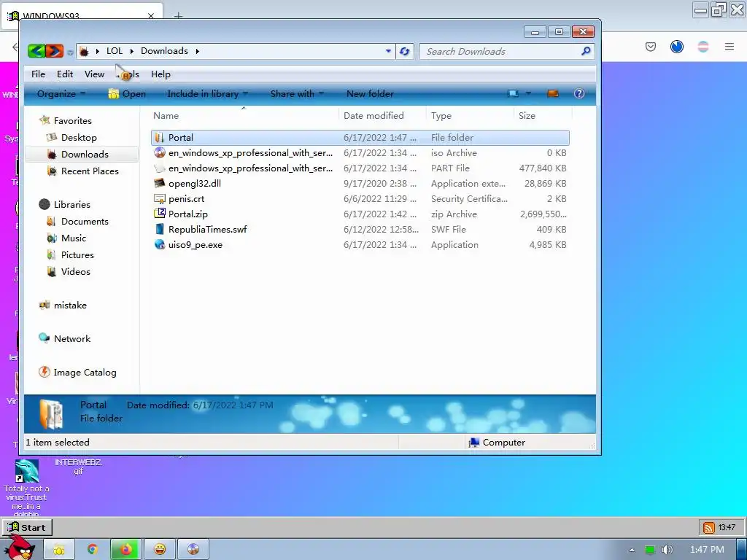The width and height of the screenshot is (747, 560).
Task: Click the LOL breadcrumb segment
Action: (115, 51)
